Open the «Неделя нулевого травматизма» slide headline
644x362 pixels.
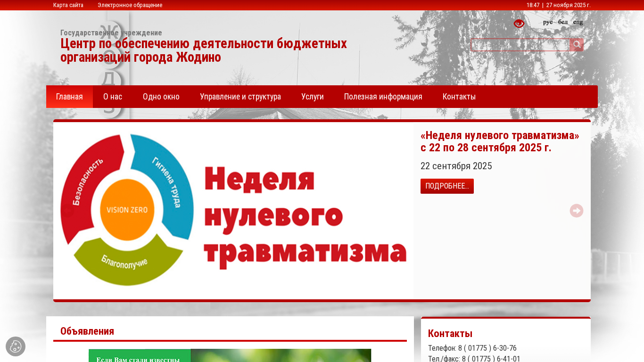pos(500,141)
